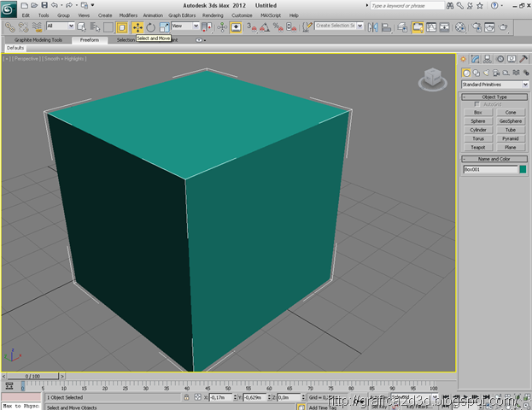
Task: Choose the Cameras category icon
Action: pos(495,73)
